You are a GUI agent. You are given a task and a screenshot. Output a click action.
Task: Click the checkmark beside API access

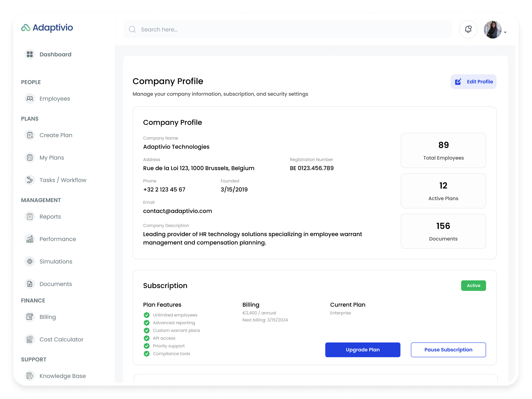(x=147, y=338)
